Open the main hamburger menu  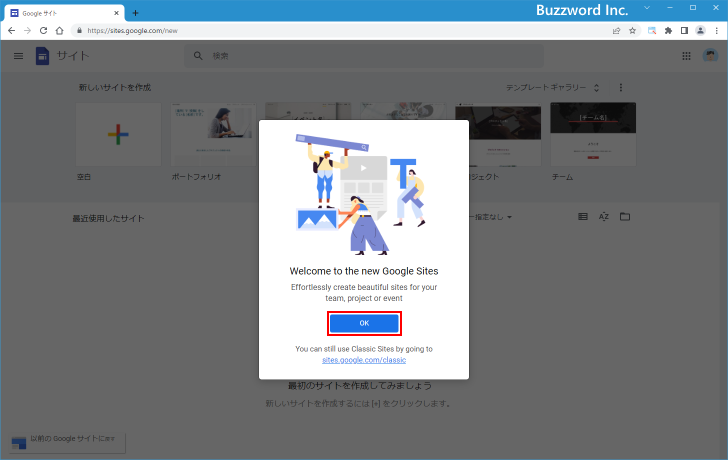(19, 56)
